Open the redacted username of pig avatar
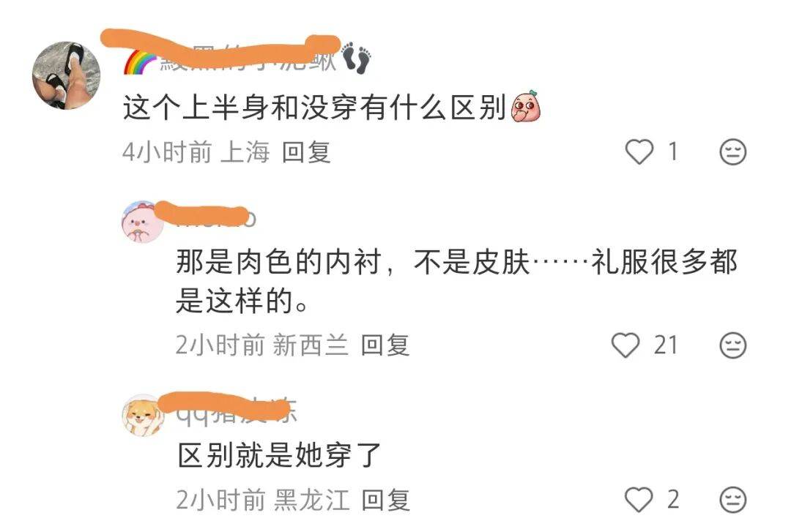 point(206,215)
